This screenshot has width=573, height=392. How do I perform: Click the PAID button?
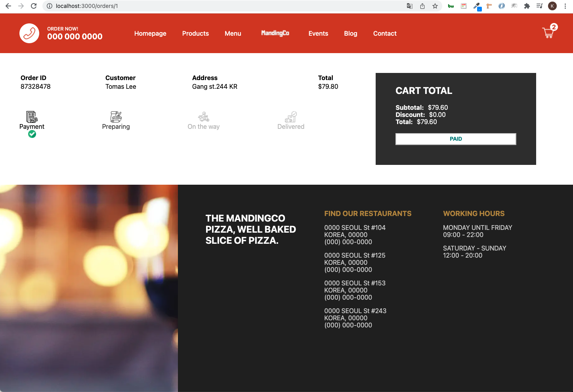[456, 139]
